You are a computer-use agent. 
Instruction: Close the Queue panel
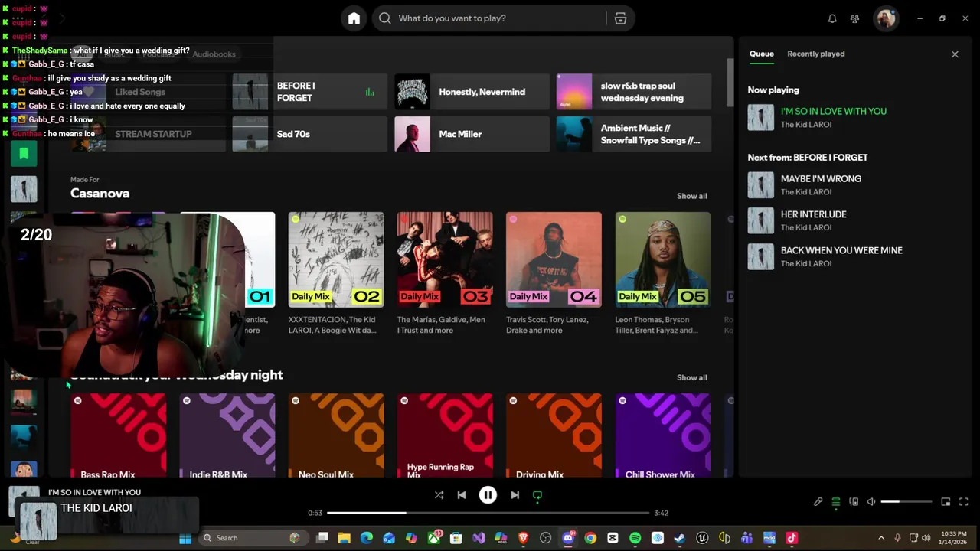(x=955, y=54)
